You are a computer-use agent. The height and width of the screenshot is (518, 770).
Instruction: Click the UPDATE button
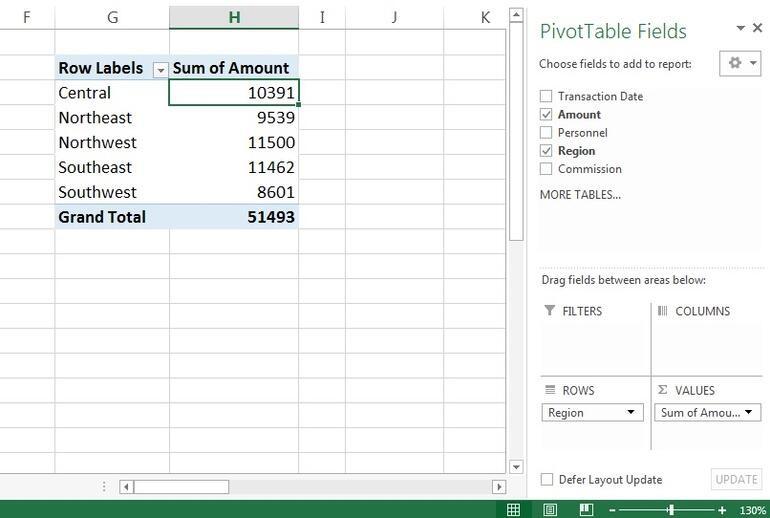(x=736, y=479)
